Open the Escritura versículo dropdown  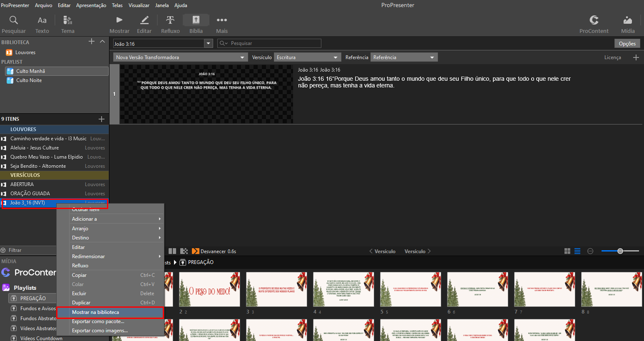click(308, 57)
